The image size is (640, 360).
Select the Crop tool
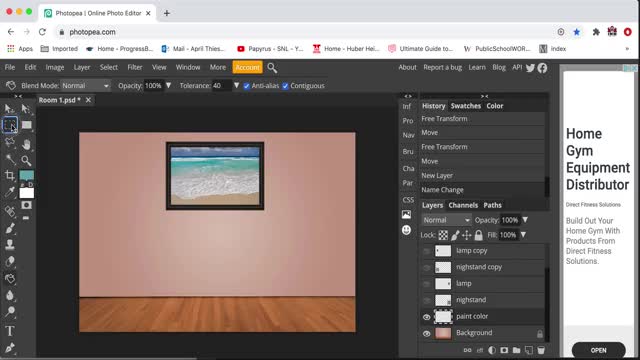(10, 176)
